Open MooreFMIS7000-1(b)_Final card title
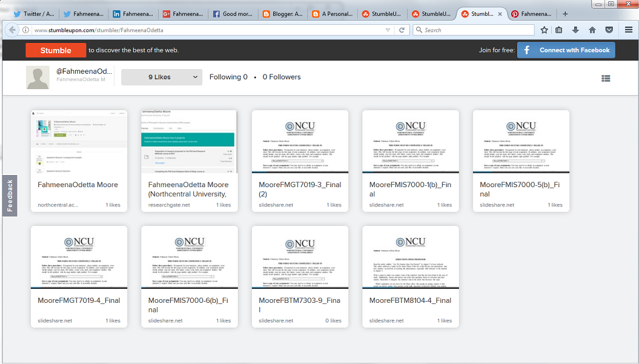Screen dimensions: 639x364 411,190
